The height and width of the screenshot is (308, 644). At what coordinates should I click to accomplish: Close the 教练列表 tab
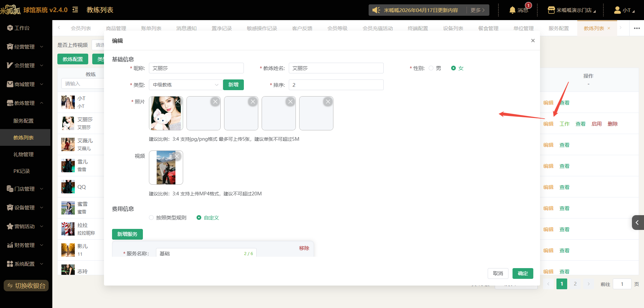tap(609, 28)
